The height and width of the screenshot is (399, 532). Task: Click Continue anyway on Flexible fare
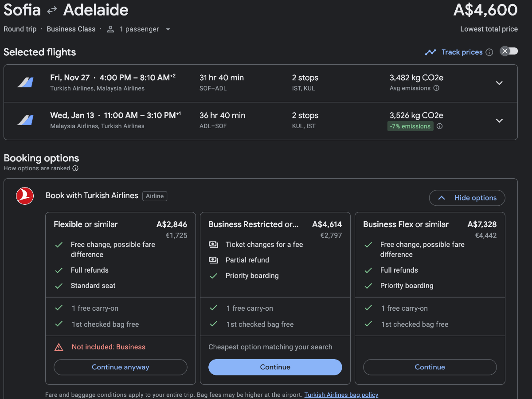[120, 367]
